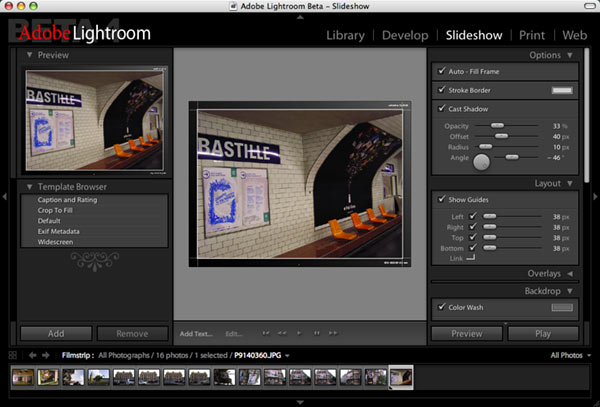
Task: Click Edit... in the toolbar
Action: 234,334
